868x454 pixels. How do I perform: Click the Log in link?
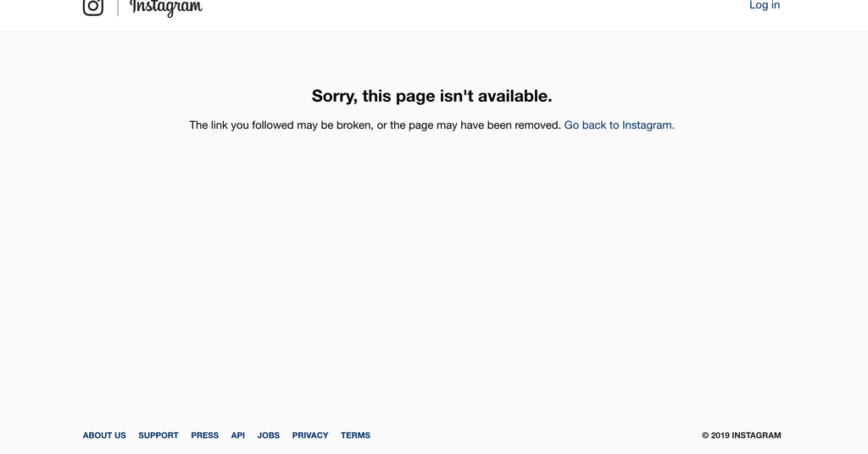(x=765, y=6)
